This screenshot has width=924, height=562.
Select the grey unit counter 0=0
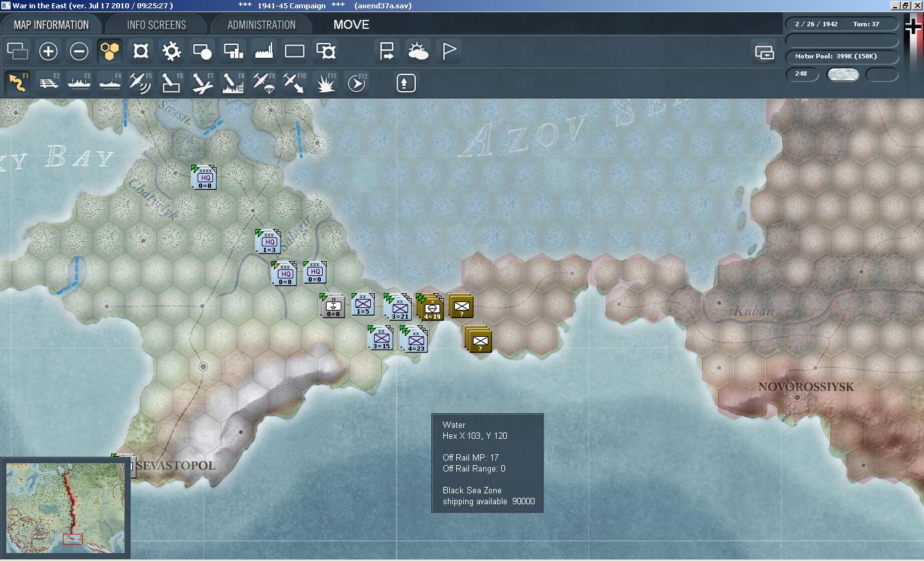(x=333, y=306)
